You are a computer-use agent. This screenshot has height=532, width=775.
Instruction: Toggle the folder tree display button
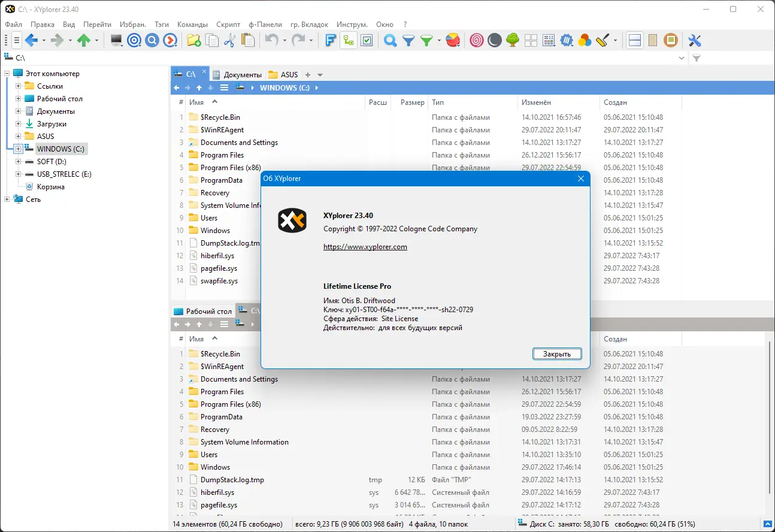(x=349, y=41)
